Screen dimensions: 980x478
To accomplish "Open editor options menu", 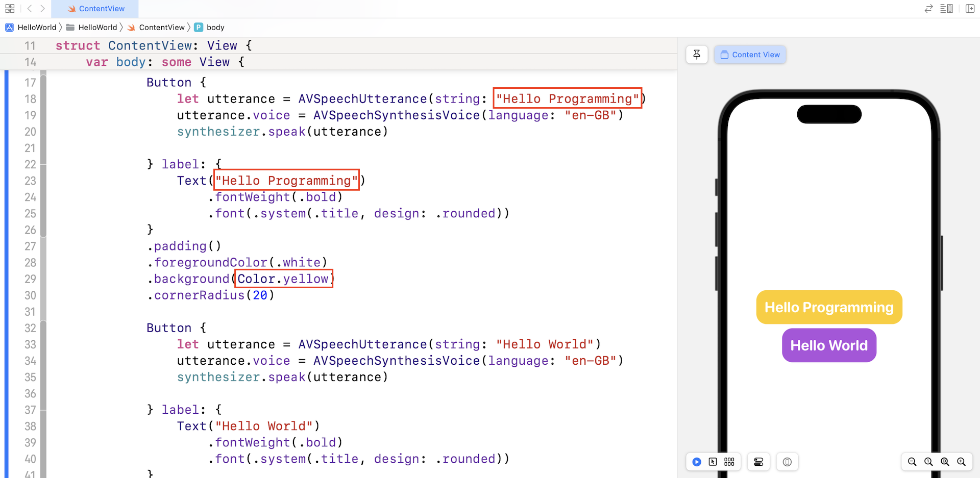I will click(x=947, y=9).
